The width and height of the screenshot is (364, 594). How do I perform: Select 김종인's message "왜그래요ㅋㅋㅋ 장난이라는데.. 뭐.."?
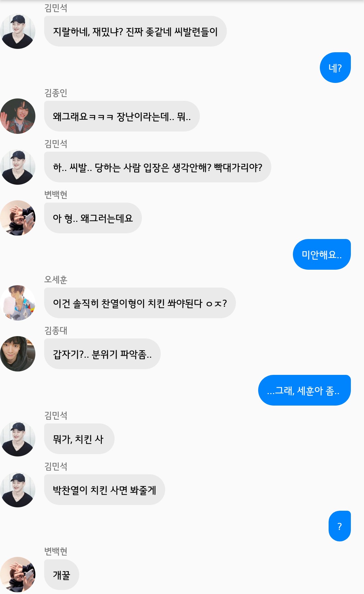point(122,116)
